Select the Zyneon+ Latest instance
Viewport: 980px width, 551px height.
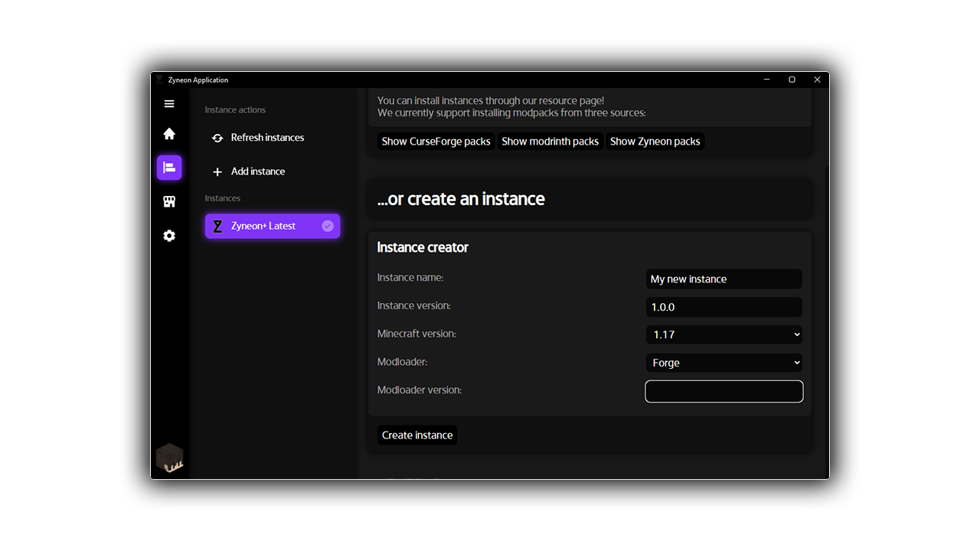click(273, 226)
